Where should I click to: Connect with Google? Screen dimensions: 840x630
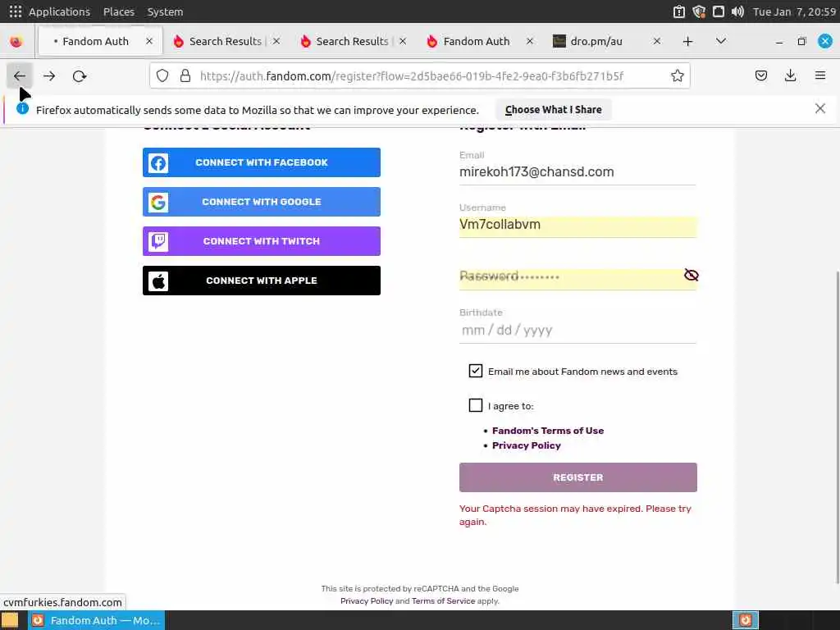(x=262, y=202)
